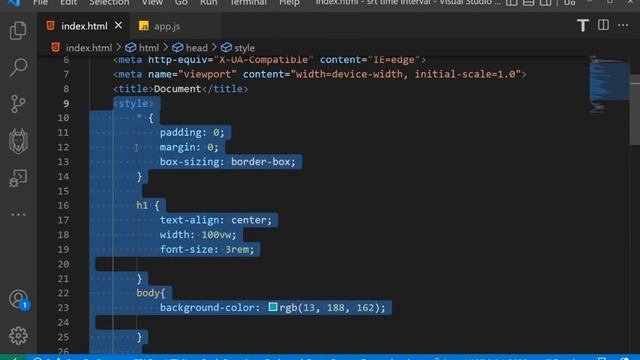Open the Go menu
Screen dimensions: 640x360
click(x=181, y=2)
